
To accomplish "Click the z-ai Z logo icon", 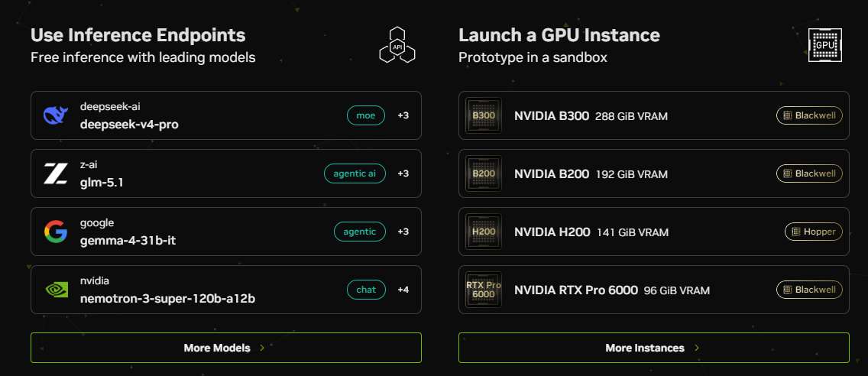I will pyautogui.click(x=56, y=173).
